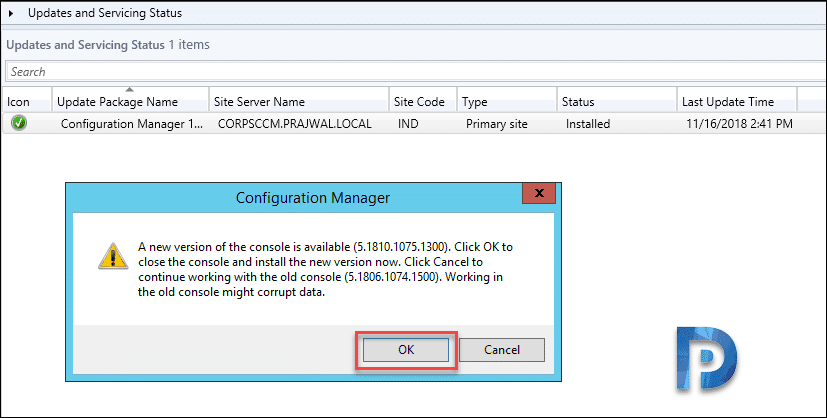Screen dimensions: 827x418
Task: Select the Configuration Manager update package row
Action: pos(414,124)
